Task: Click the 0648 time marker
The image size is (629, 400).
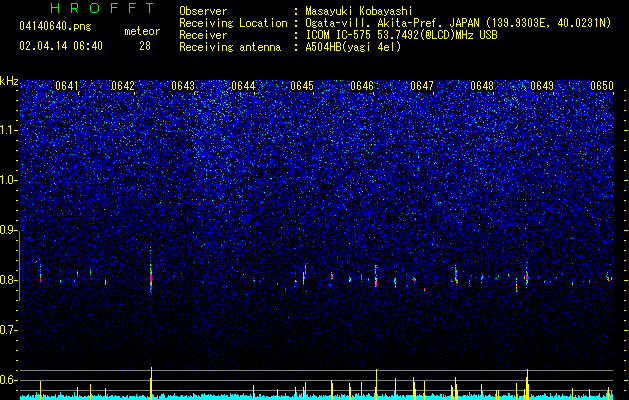Action: (x=482, y=86)
